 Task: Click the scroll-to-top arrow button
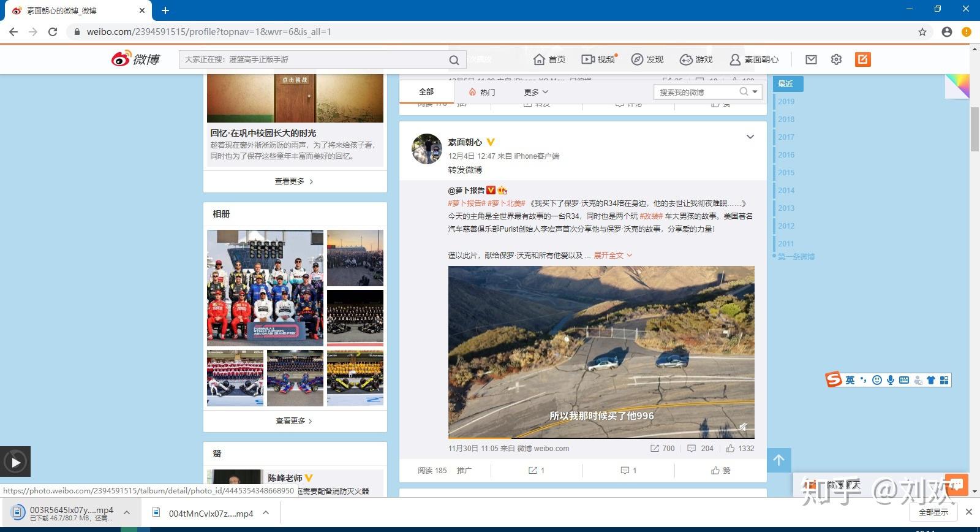[778, 460]
